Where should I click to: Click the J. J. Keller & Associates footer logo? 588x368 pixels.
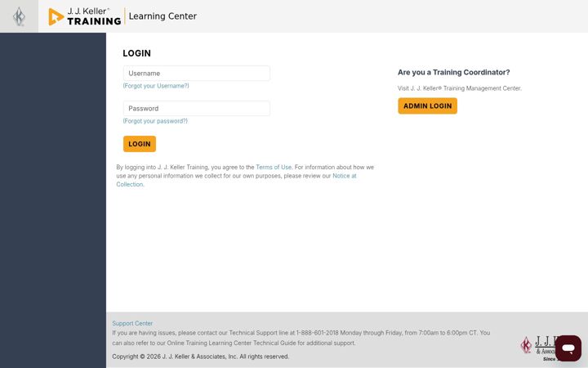[537, 348]
